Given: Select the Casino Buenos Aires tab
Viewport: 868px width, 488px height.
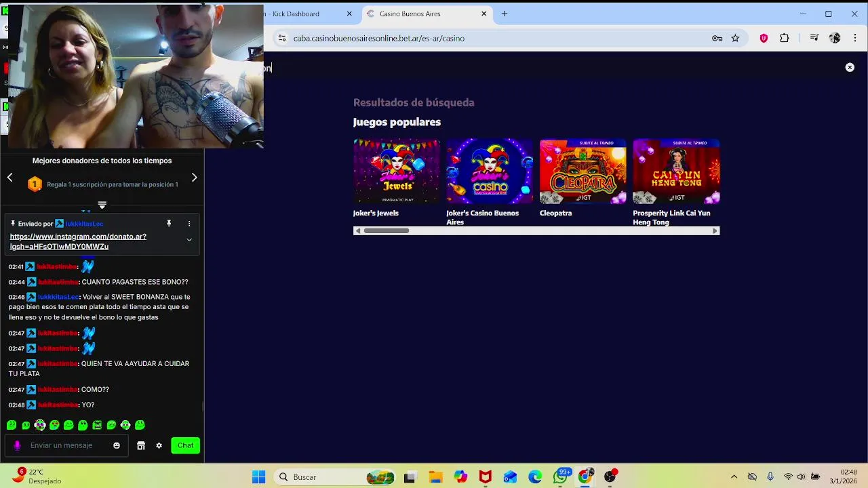Looking at the screenshot, I should (x=426, y=14).
